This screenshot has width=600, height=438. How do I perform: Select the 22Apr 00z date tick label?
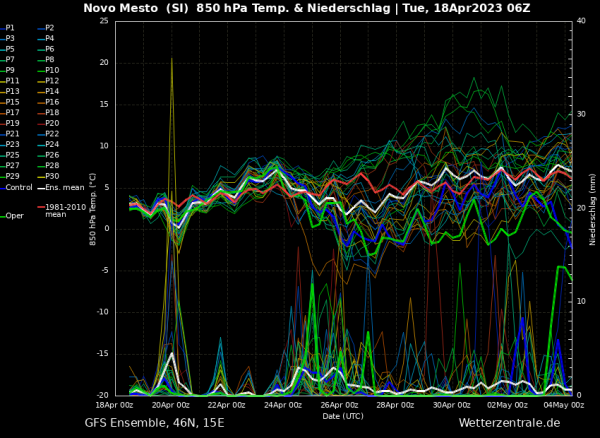[227, 405]
